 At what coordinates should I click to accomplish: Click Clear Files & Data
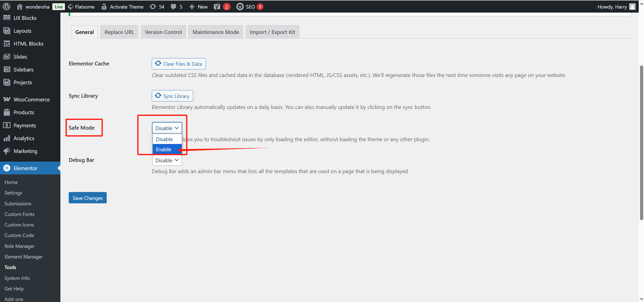(178, 64)
